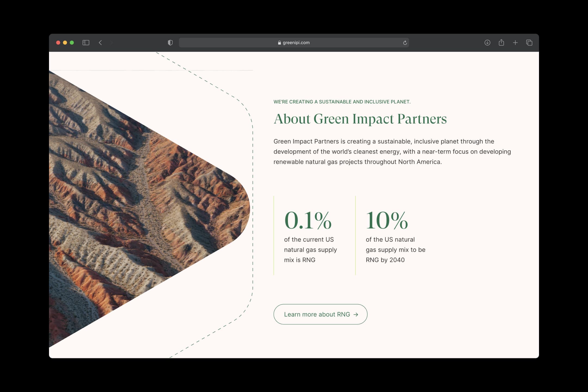Show the tab overview grid
Screen dimensions: 588x392
click(529, 43)
